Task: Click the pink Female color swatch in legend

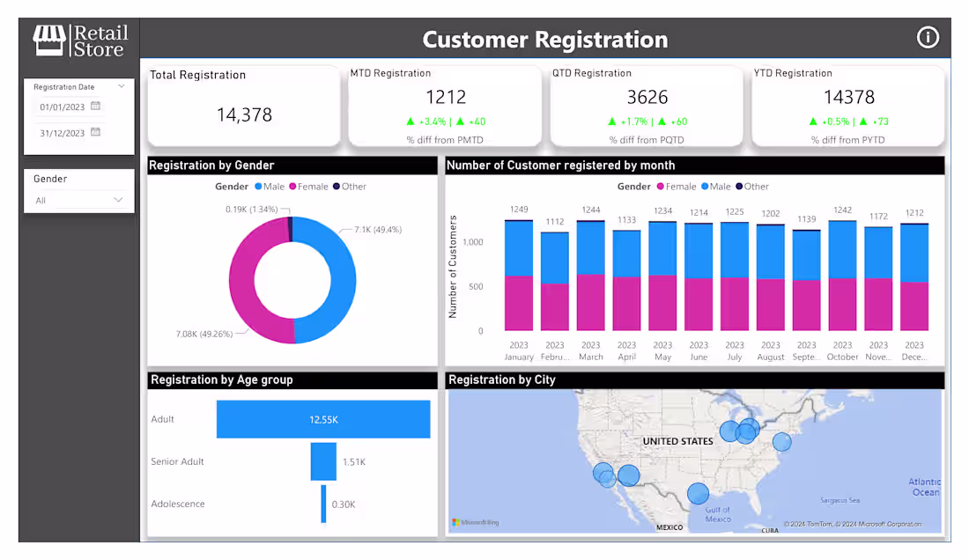Action: (x=293, y=186)
